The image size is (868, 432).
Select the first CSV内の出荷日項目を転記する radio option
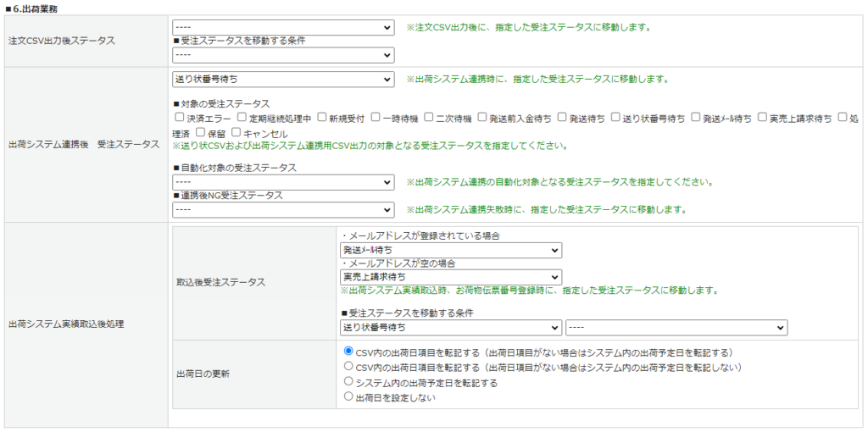pos(348,352)
